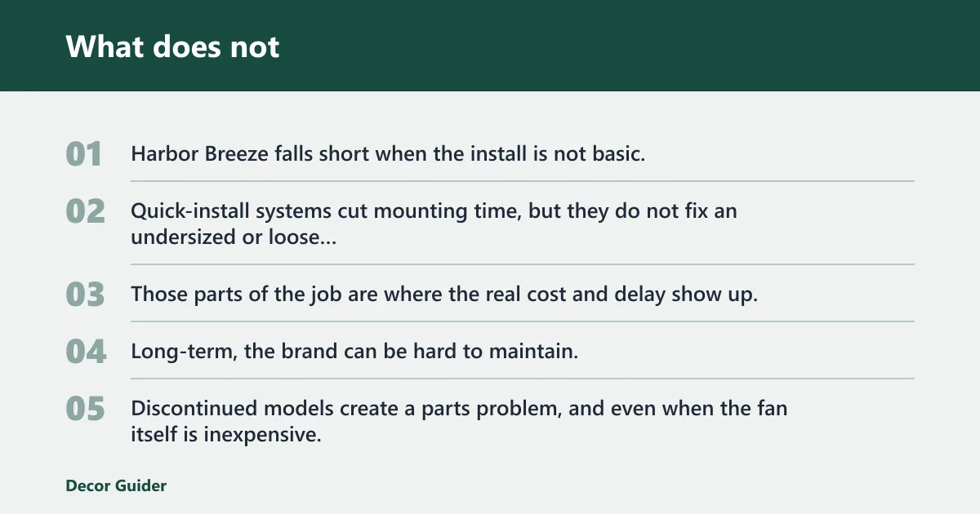Open the Decor Guider brand label

[116, 485]
